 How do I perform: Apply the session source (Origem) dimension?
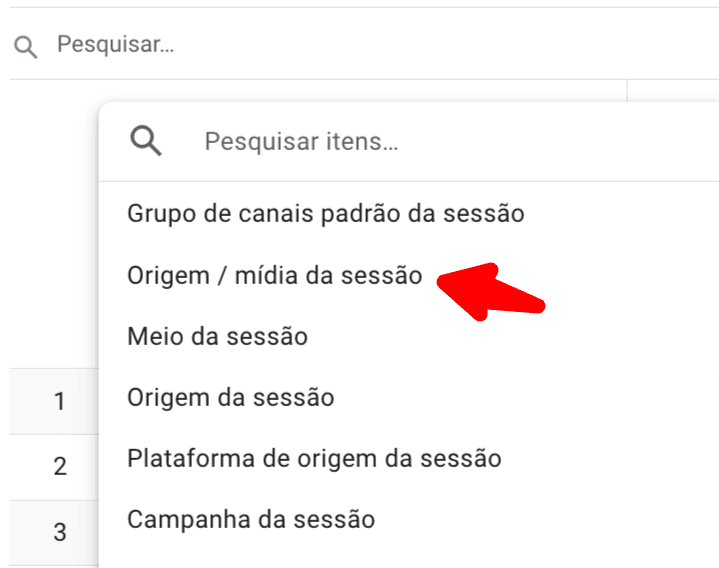230,398
